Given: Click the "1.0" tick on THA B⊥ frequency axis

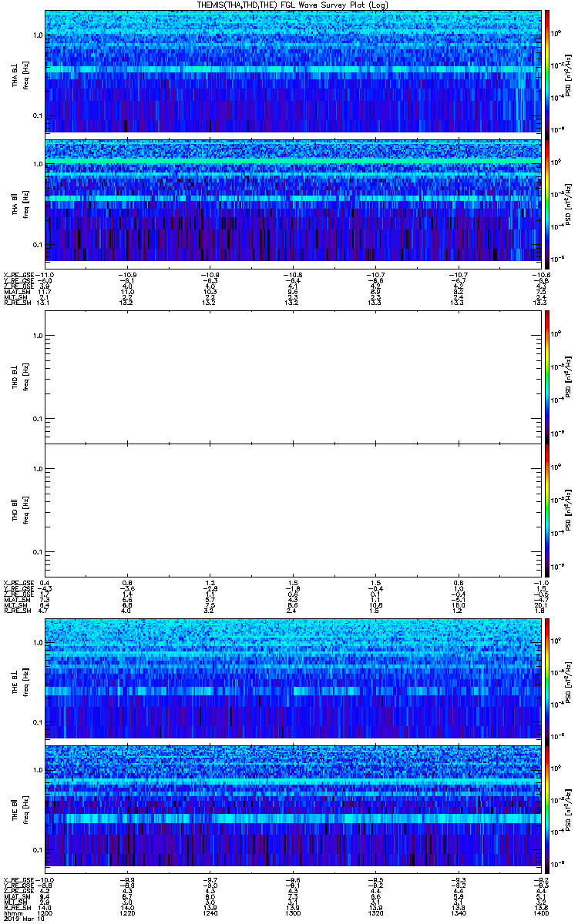Looking at the screenshot, I should (38, 35).
